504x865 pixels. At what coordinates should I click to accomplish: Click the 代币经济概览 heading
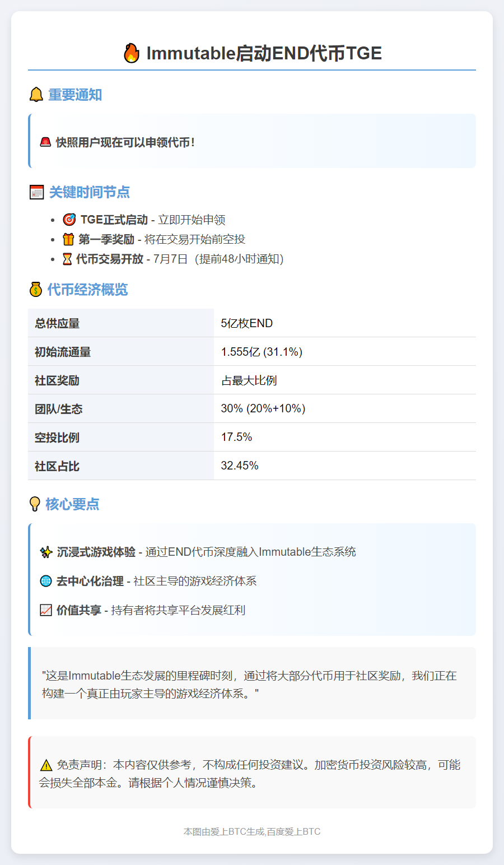[x=87, y=290]
